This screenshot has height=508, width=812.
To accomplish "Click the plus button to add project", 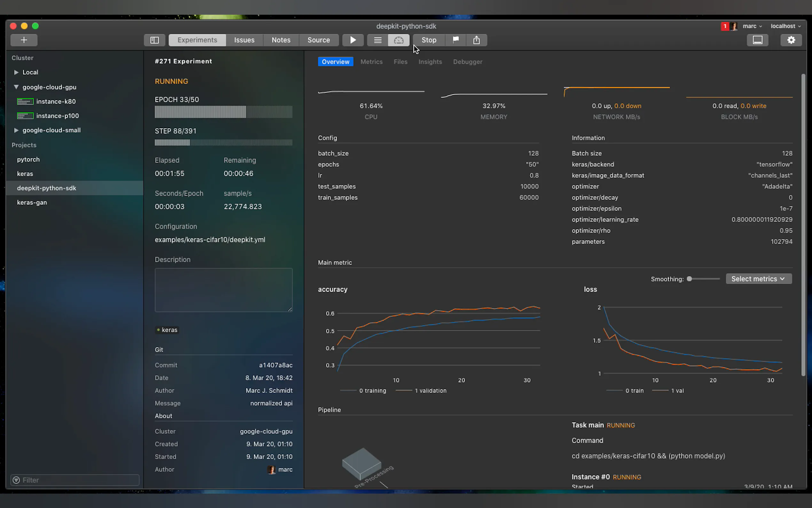I will (24, 40).
